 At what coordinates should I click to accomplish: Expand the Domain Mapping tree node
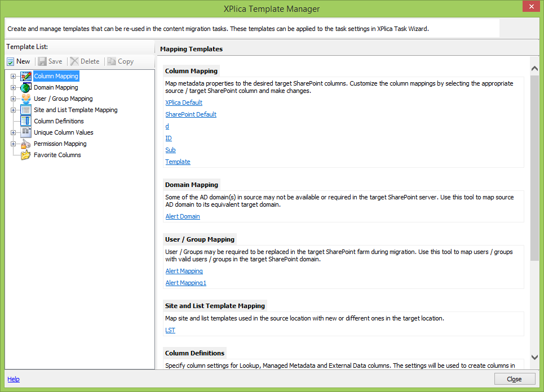pyautogui.click(x=13, y=88)
